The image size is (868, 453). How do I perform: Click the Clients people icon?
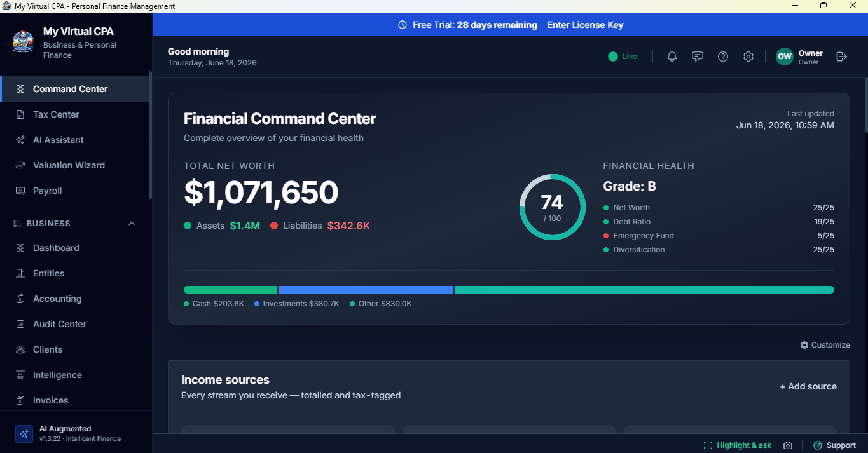[20, 349]
